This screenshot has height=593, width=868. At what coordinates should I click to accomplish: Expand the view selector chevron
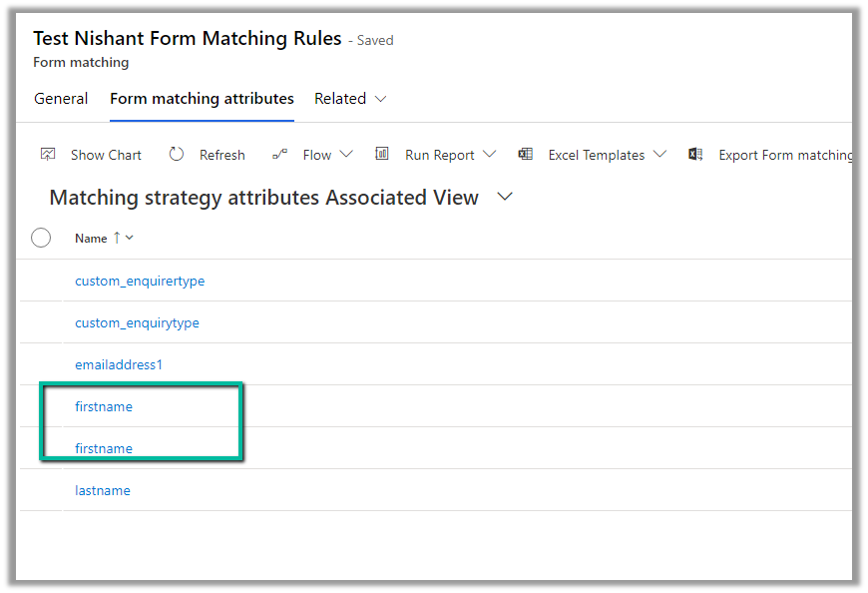pyautogui.click(x=505, y=197)
